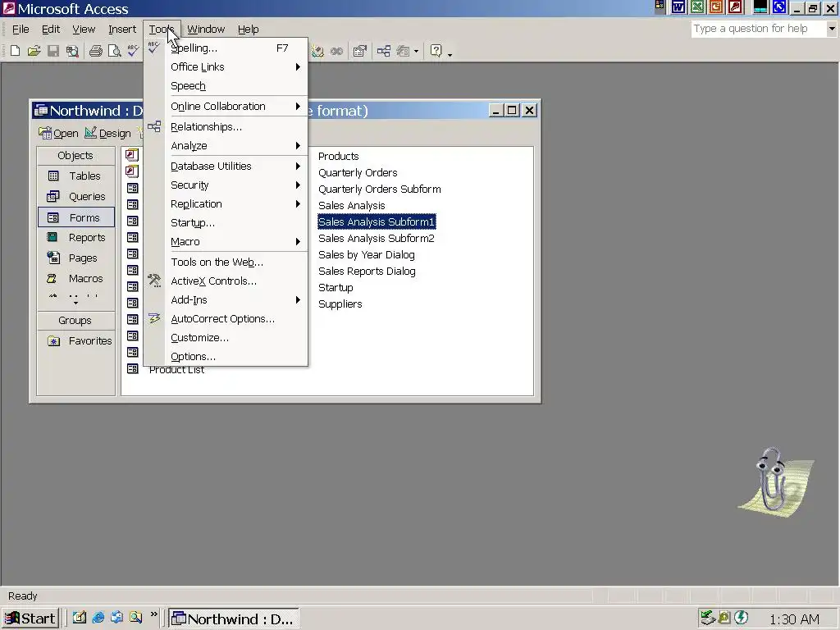Open the File menu
This screenshot has width=840, height=630.
(x=21, y=30)
